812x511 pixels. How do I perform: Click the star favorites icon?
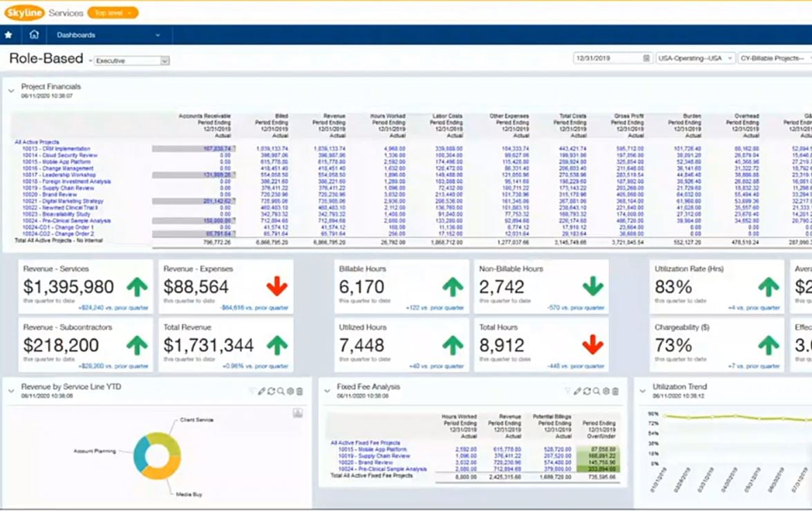click(8, 35)
